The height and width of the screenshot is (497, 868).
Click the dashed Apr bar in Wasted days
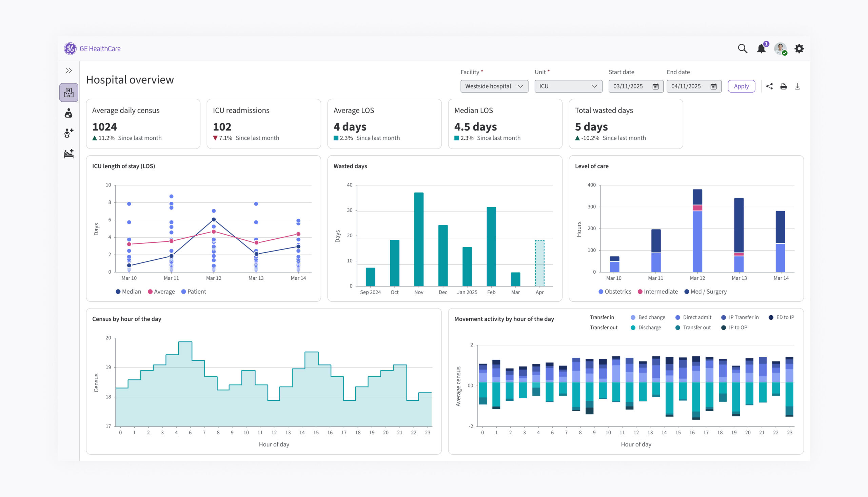pyautogui.click(x=540, y=263)
